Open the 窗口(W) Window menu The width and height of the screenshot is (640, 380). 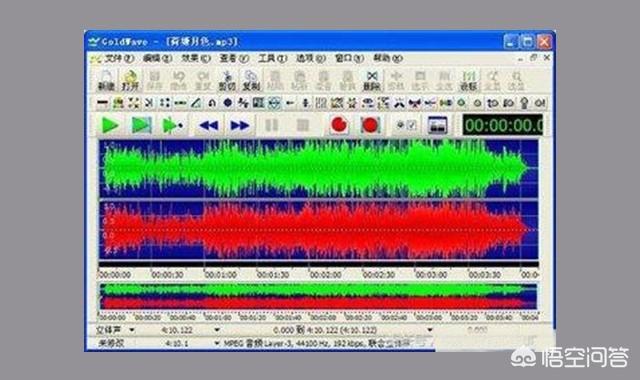(349, 59)
